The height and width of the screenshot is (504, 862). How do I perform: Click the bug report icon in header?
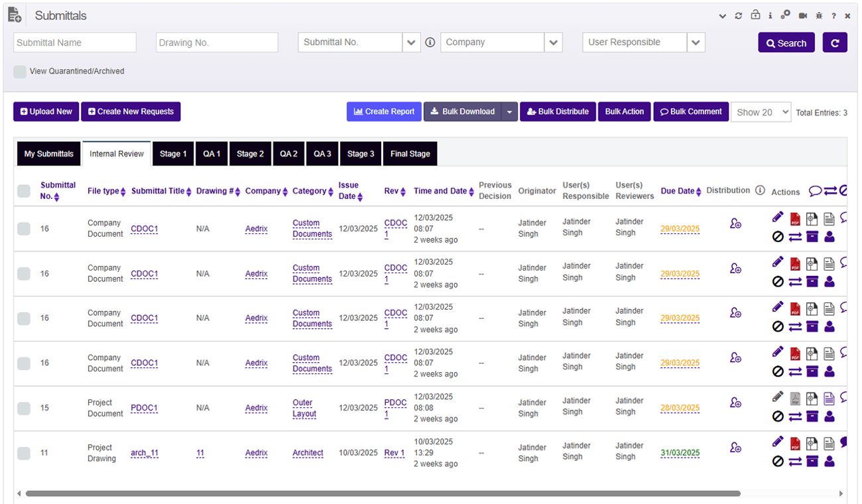[819, 16]
